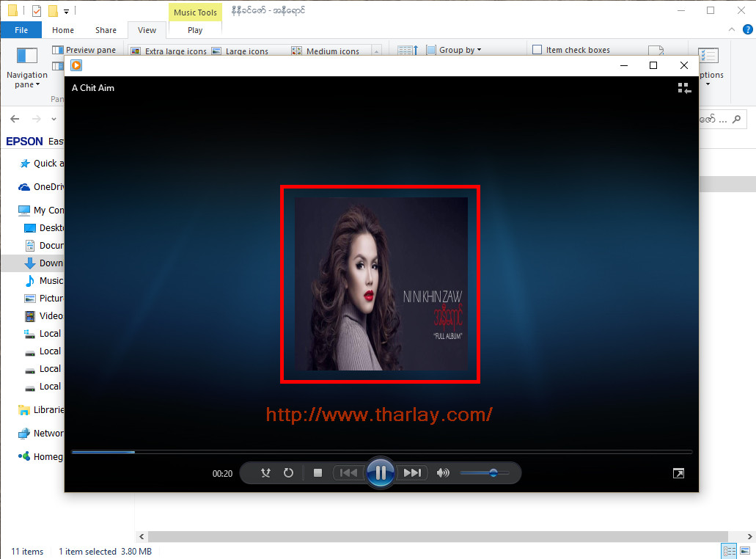Stop the playing song
This screenshot has height=559, width=756.
318,472
